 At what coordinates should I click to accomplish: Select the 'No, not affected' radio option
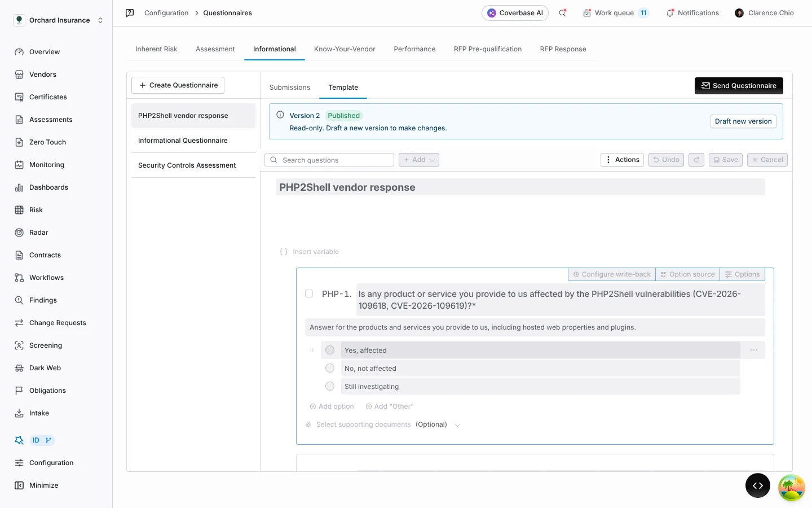[x=330, y=368]
